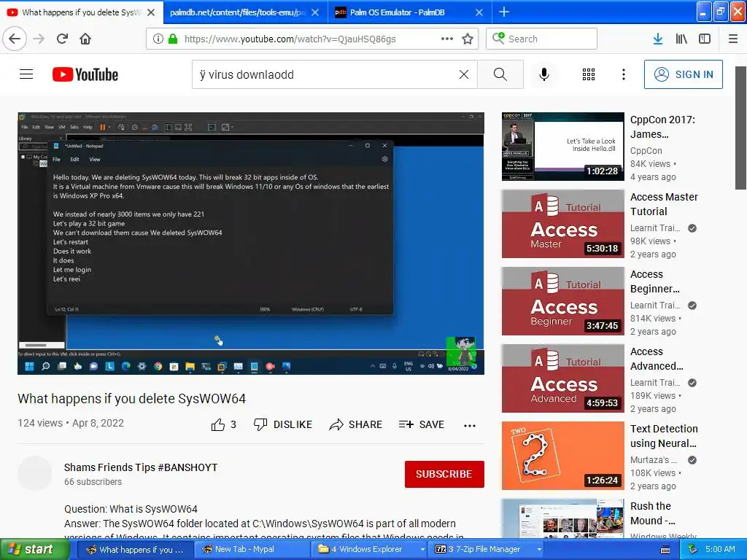747x560 pixels.
Task: Open the Shams Friends Tips #BANSHOYT channel
Action: click(x=141, y=467)
